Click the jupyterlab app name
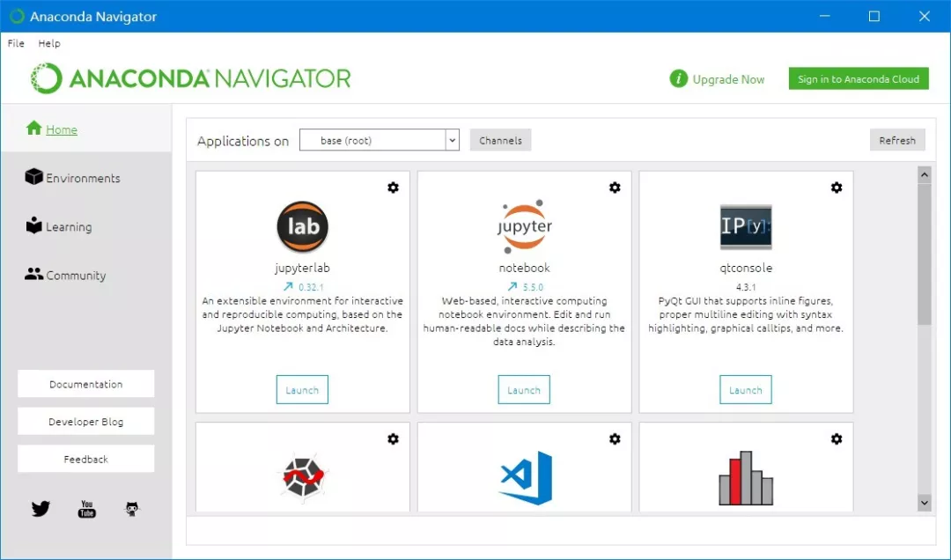Viewport: 951px width, 560px height. click(x=302, y=268)
